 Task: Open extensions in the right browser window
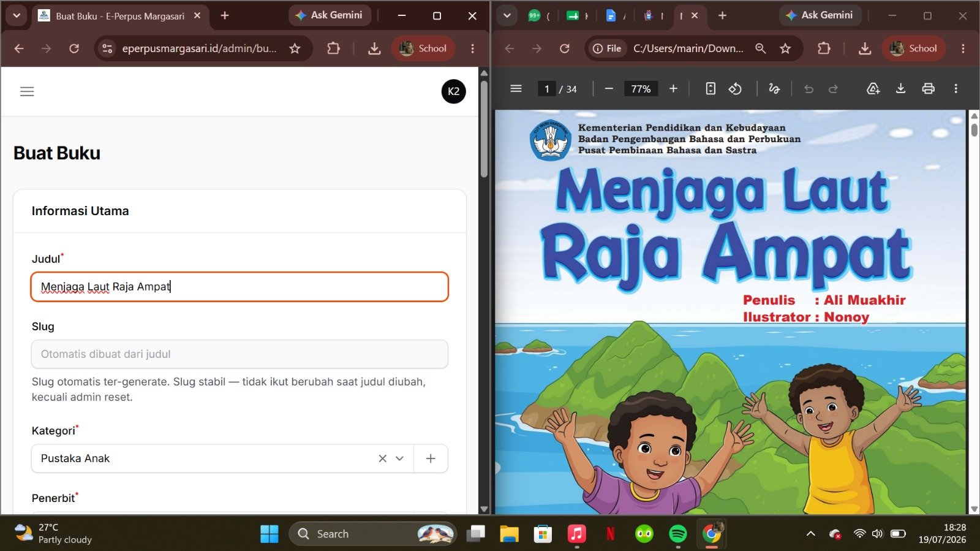coord(824,48)
